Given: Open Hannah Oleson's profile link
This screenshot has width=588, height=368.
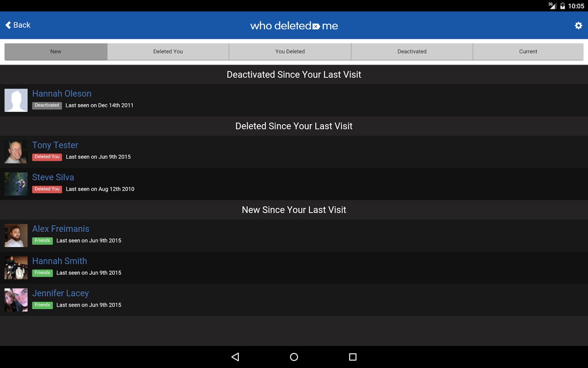Looking at the screenshot, I should point(62,93).
